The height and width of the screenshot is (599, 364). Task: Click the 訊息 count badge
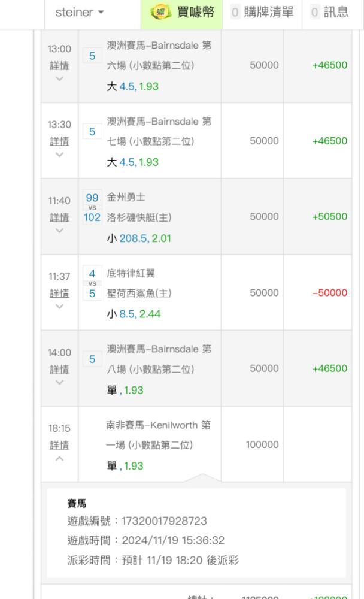pos(314,13)
